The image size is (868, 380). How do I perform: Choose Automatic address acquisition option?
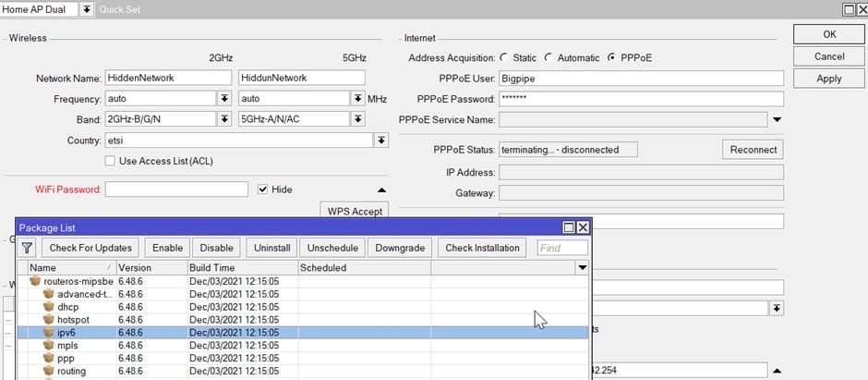point(549,57)
